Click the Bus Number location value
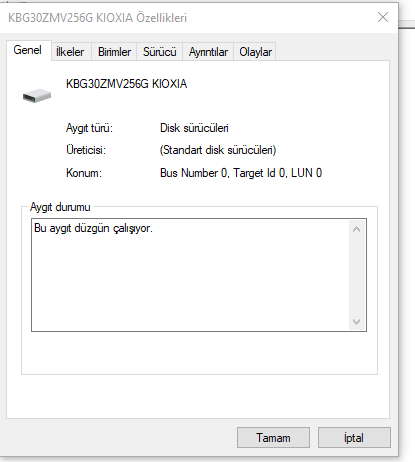Image resolution: width=415 pixels, height=462 pixels. 241,173
